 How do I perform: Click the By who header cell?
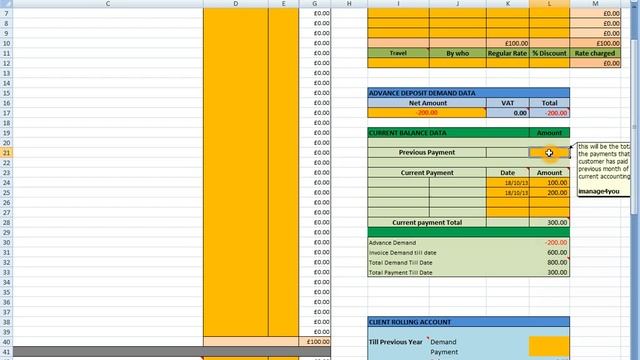(458, 53)
